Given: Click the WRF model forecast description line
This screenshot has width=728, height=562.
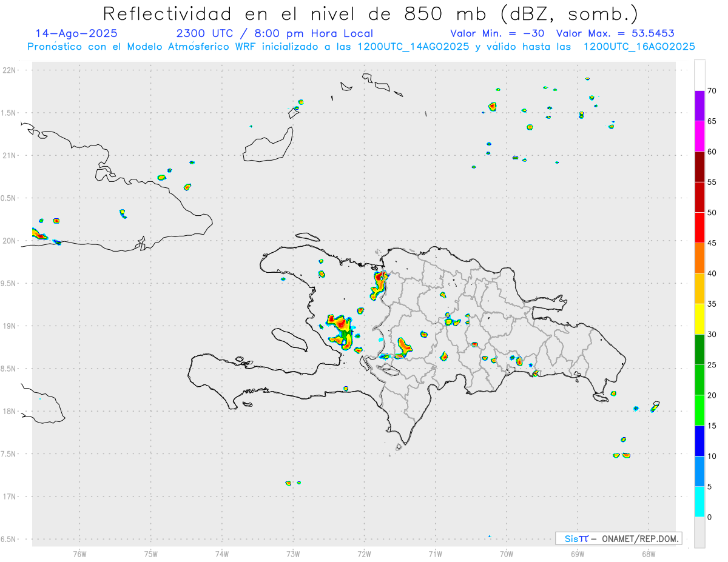Looking at the screenshot, I should tap(361, 47).
